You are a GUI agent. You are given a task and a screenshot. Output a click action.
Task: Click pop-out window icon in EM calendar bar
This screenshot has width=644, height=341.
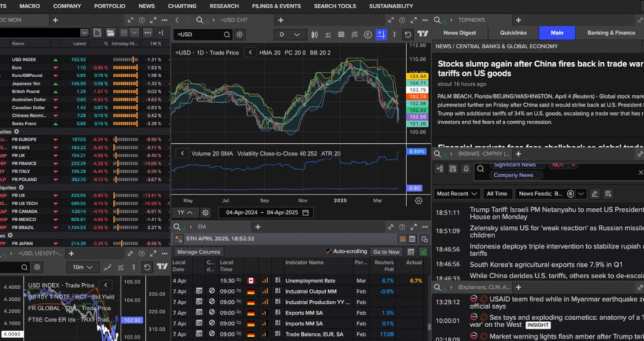click(x=425, y=239)
